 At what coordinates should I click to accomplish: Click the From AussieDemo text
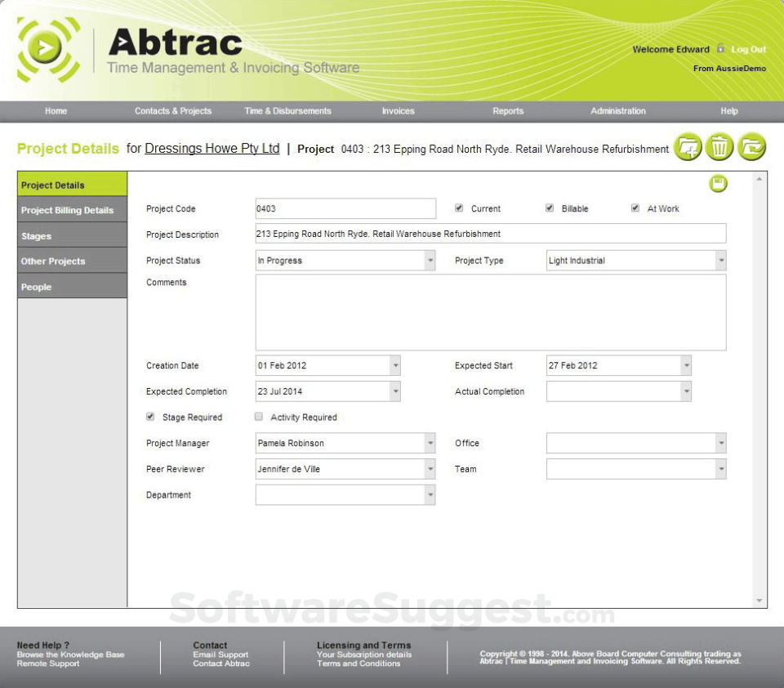(x=729, y=68)
